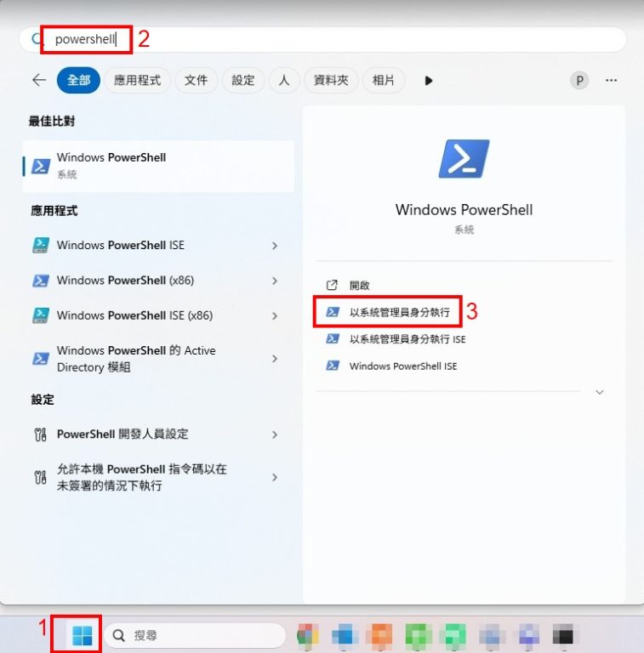
Task: Choose 以系統管理員身分執行 ISE option
Action: pos(407,339)
